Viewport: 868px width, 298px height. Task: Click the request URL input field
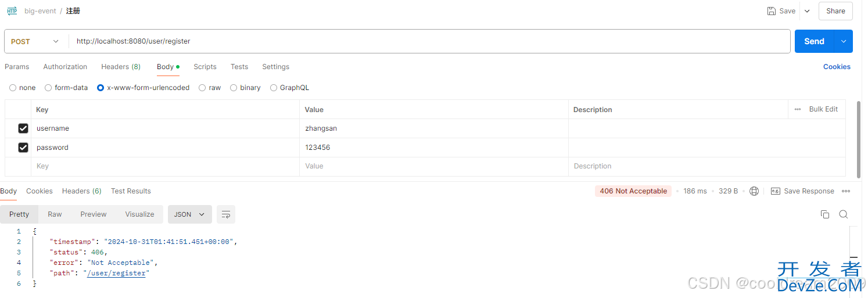click(430, 41)
